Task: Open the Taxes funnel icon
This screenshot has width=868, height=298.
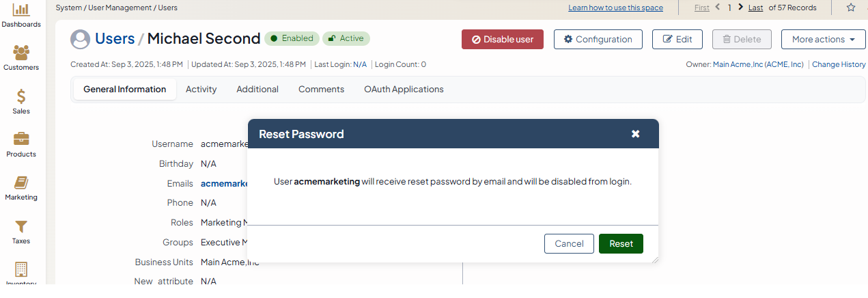Action: click(x=21, y=226)
